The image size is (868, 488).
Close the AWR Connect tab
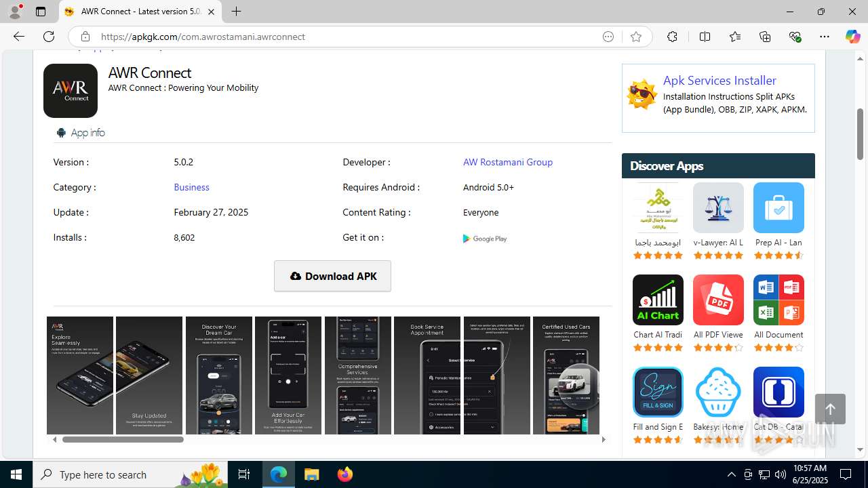[211, 12]
